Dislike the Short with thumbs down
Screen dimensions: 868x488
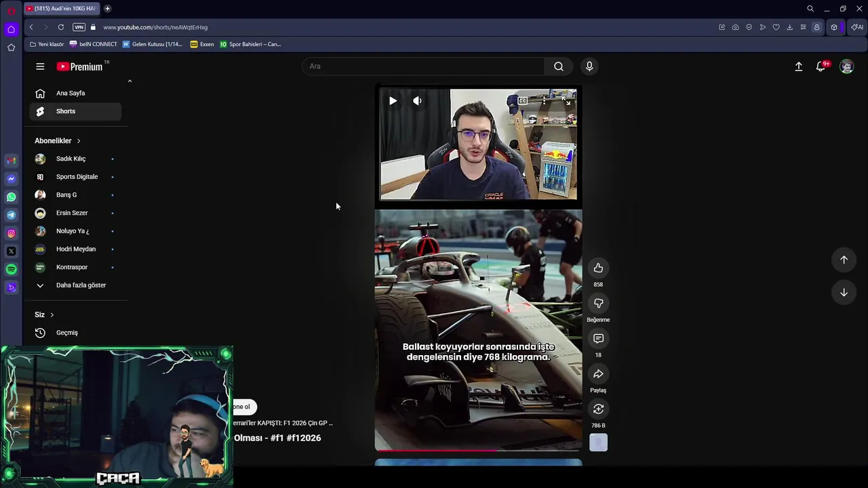pos(598,303)
